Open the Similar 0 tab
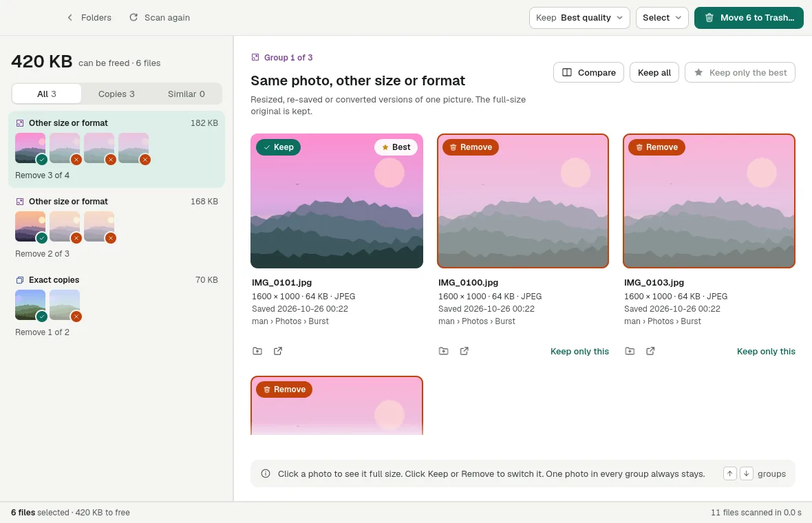 [x=186, y=94]
